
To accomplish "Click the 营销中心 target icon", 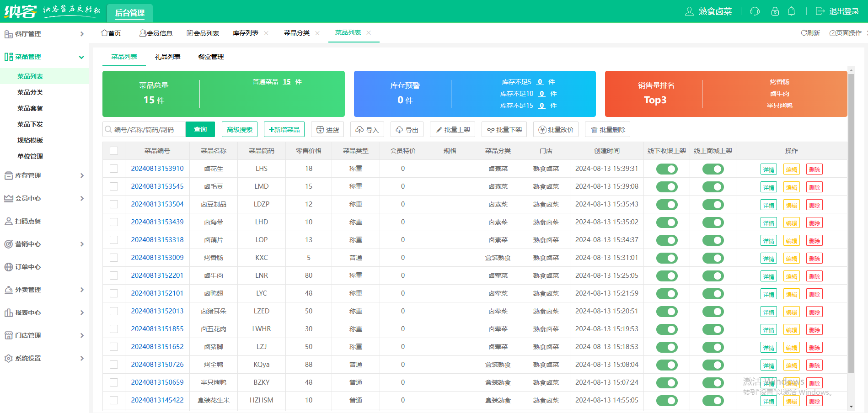I will pyautogui.click(x=8, y=244).
